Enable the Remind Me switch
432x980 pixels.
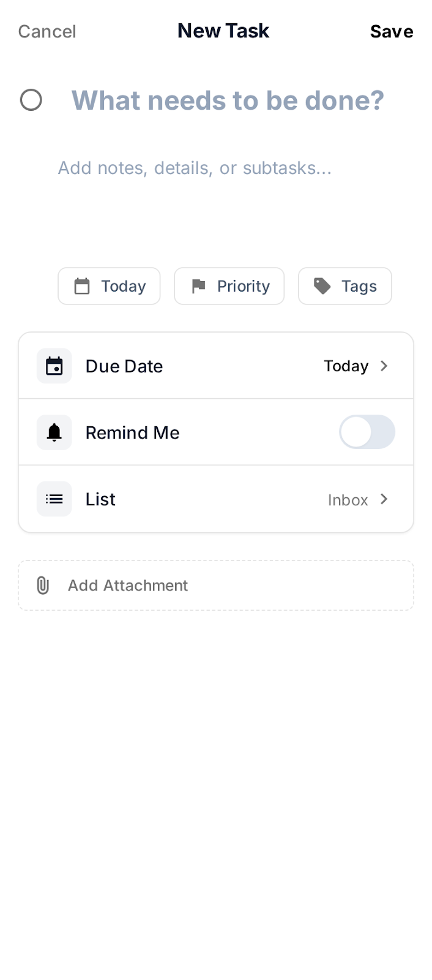click(x=367, y=432)
